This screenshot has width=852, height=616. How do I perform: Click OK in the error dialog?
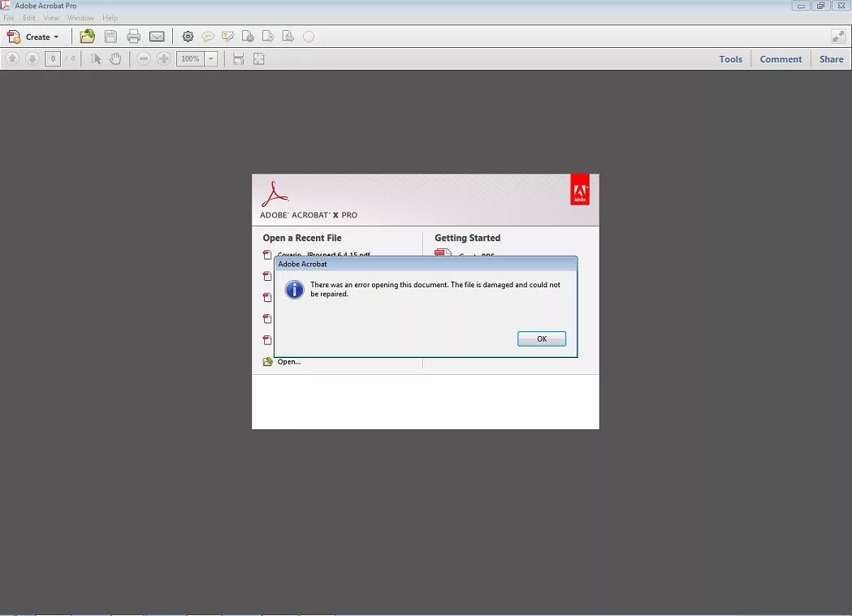542,338
